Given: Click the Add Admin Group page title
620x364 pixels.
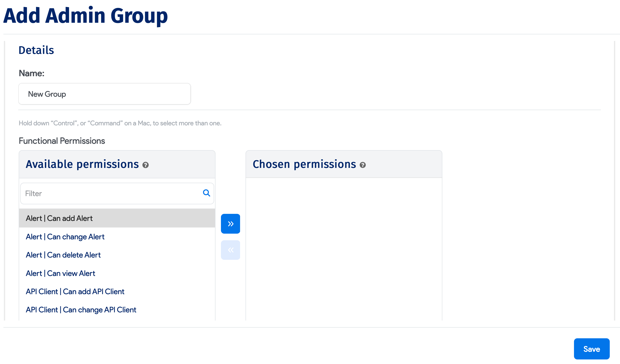Looking at the screenshot, I should 86,16.
